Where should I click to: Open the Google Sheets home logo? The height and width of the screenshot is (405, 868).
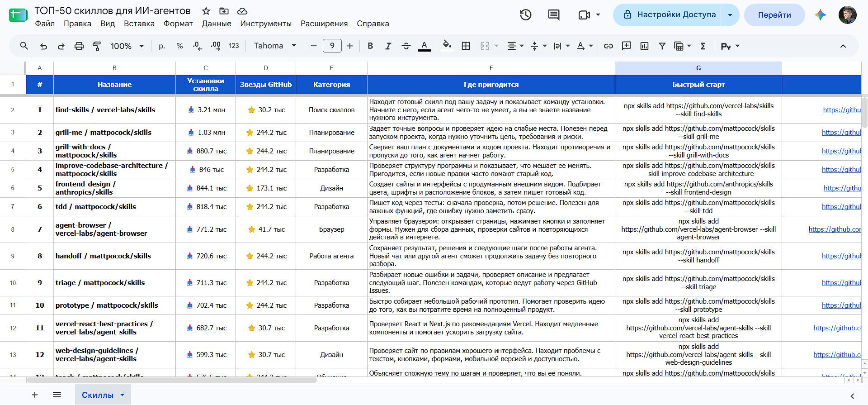click(19, 15)
